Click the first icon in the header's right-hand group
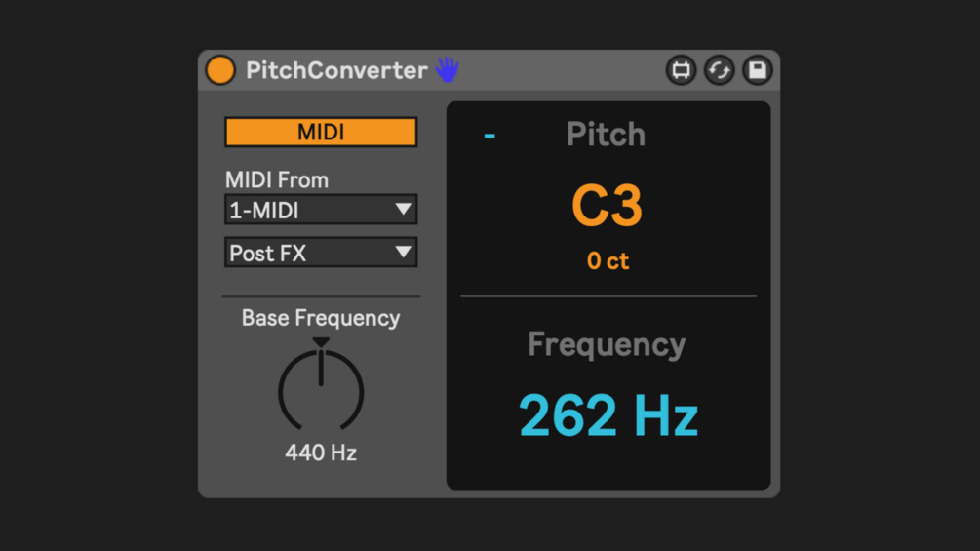The width and height of the screenshot is (980, 551). pyautogui.click(x=681, y=70)
